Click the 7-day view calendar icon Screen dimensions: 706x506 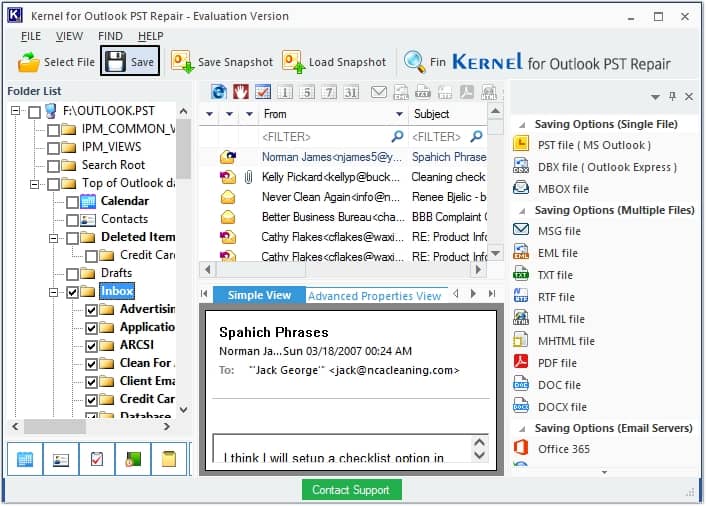click(x=329, y=92)
